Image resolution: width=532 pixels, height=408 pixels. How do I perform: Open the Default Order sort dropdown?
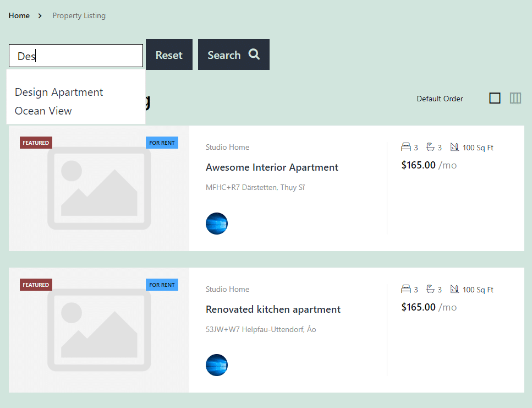click(440, 99)
